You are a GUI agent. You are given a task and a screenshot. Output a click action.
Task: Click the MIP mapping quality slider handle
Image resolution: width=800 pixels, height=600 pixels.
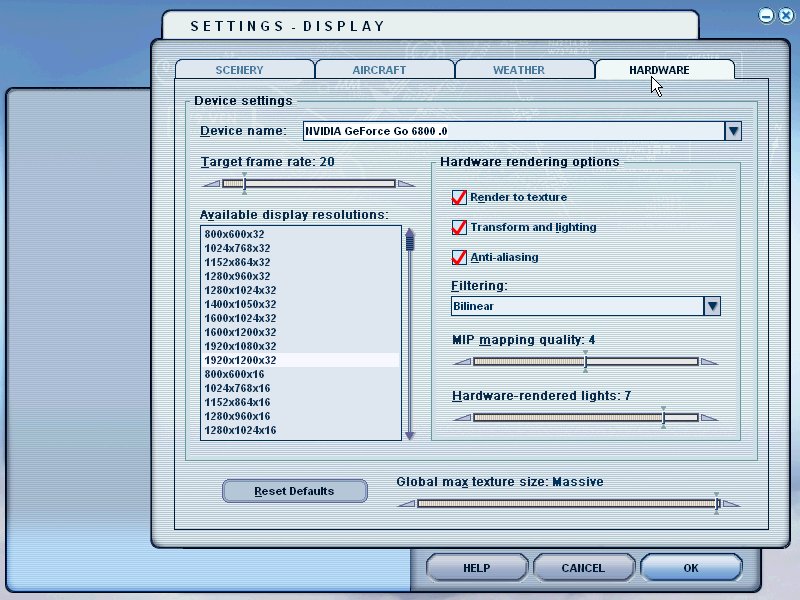(586, 361)
